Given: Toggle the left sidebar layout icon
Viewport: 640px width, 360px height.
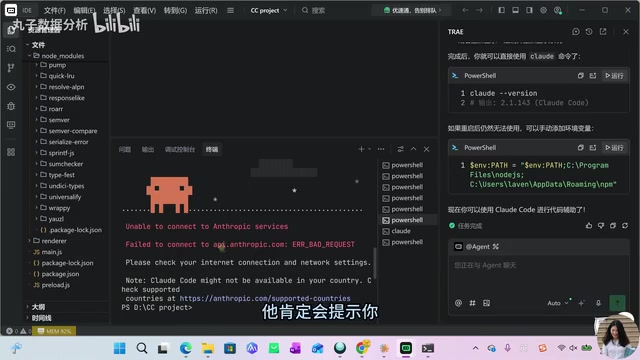Looking at the screenshot, I should 502,10.
